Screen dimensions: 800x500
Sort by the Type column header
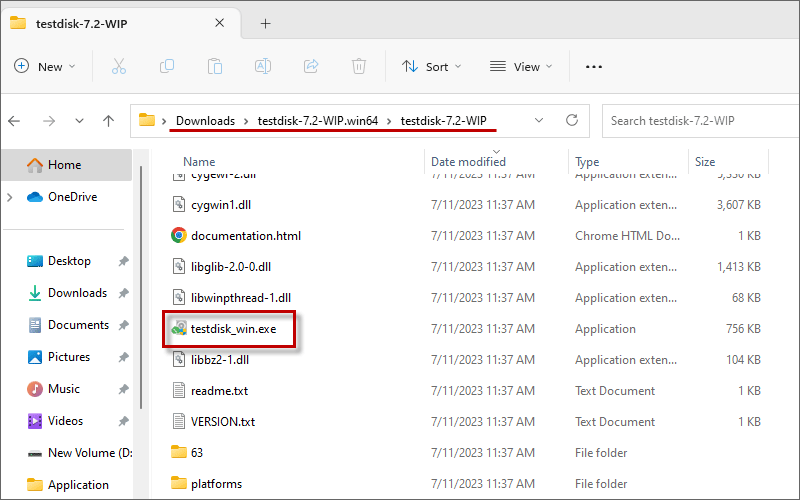[587, 162]
